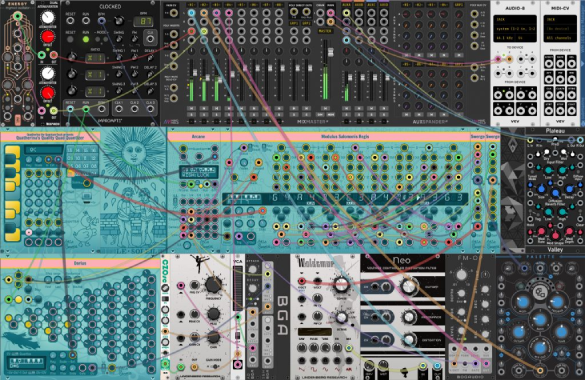Click the CLK 1 output jack on Clocked
The image size is (585, 380).
click(119, 109)
